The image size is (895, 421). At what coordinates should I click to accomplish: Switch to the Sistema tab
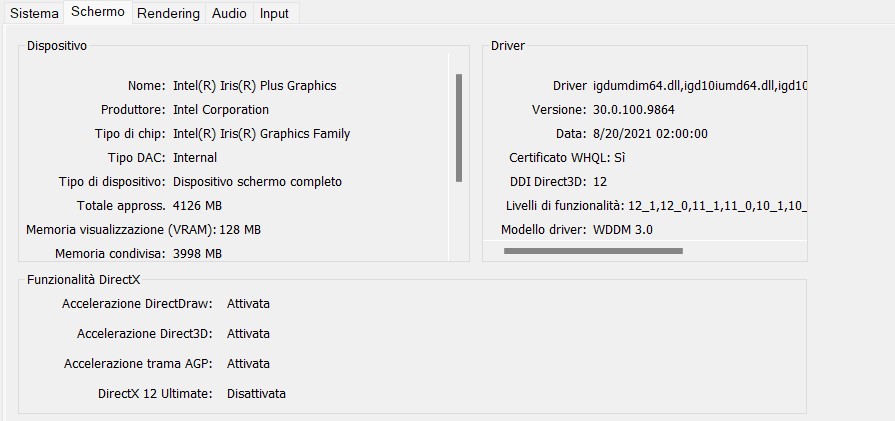coord(34,13)
